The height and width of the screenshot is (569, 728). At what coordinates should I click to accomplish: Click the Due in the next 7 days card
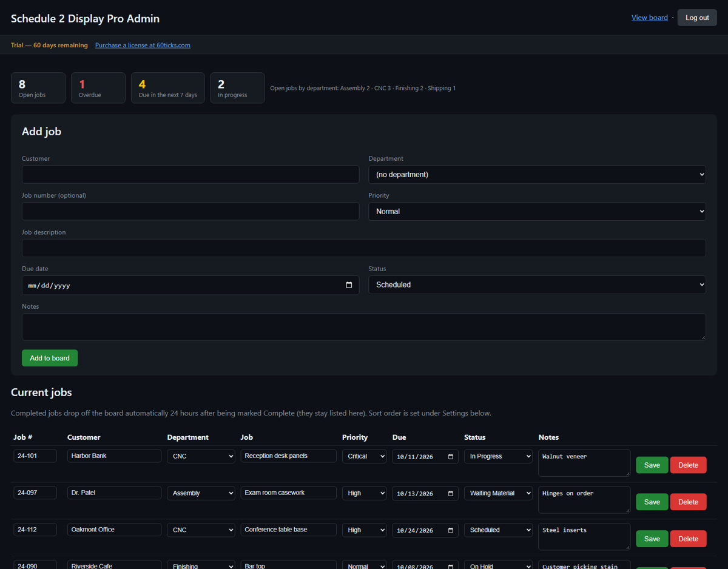(x=168, y=88)
